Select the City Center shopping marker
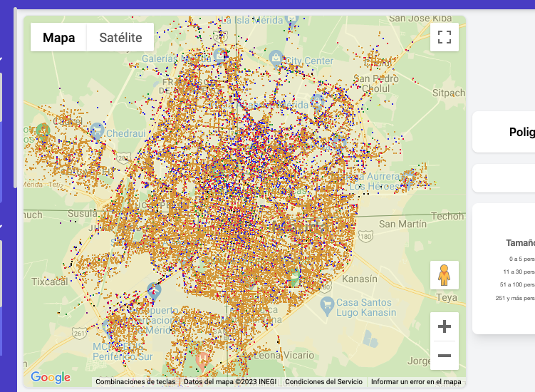The width and height of the screenshot is (535, 392). pos(276,56)
